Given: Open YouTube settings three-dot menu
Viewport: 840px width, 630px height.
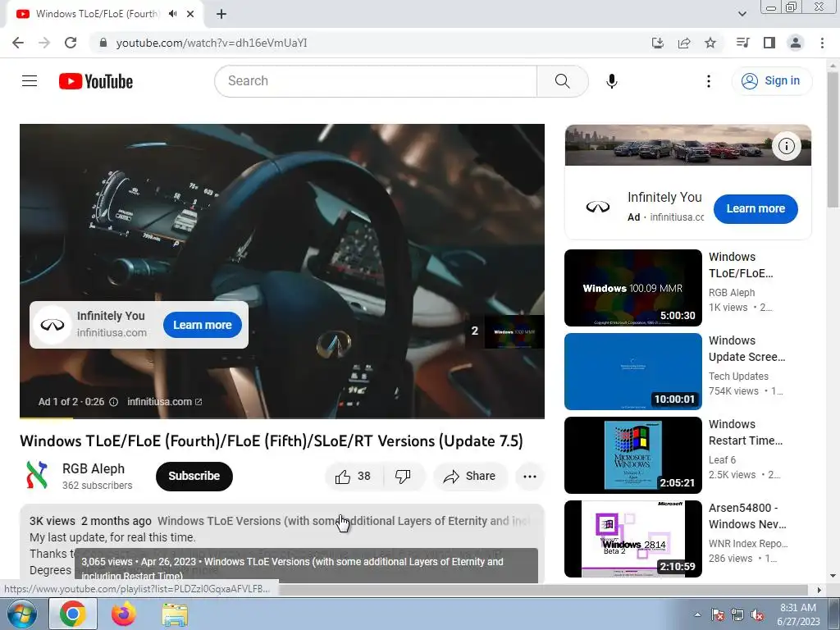Looking at the screenshot, I should pyautogui.click(x=708, y=81).
